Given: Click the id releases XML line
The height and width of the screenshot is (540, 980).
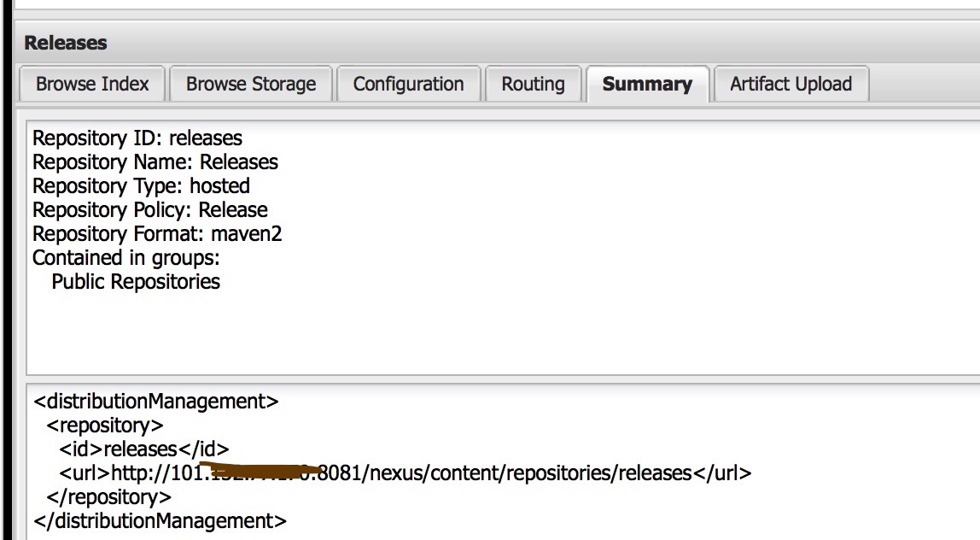Looking at the screenshot, I should (144, 449).
